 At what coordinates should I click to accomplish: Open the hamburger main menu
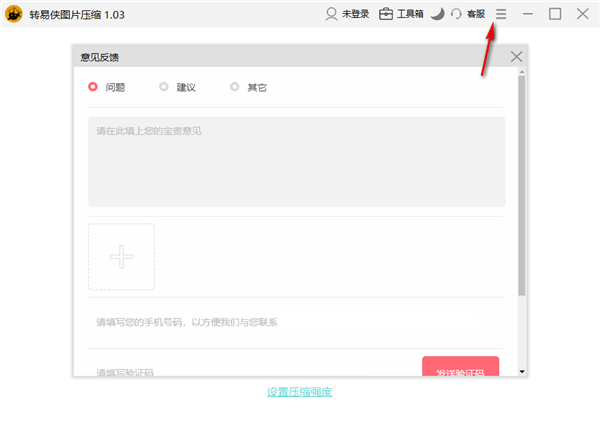click(x=501, y=14)
